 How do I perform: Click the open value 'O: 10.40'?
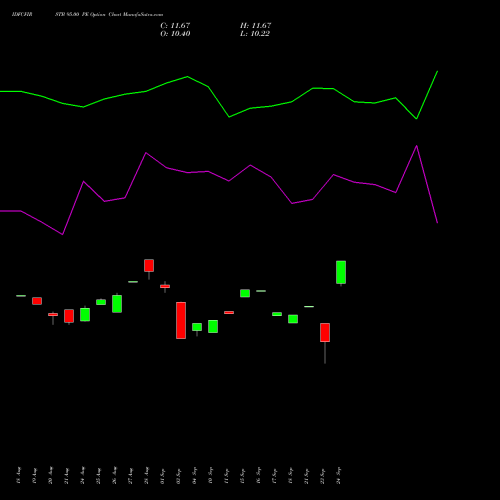click(175, 33)
